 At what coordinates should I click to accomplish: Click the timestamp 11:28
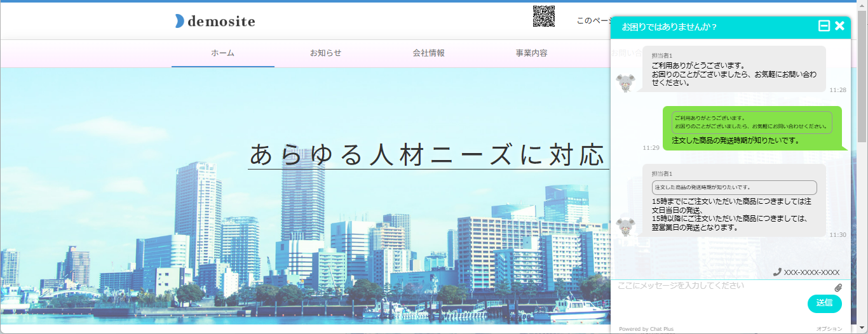click(837, 90)
